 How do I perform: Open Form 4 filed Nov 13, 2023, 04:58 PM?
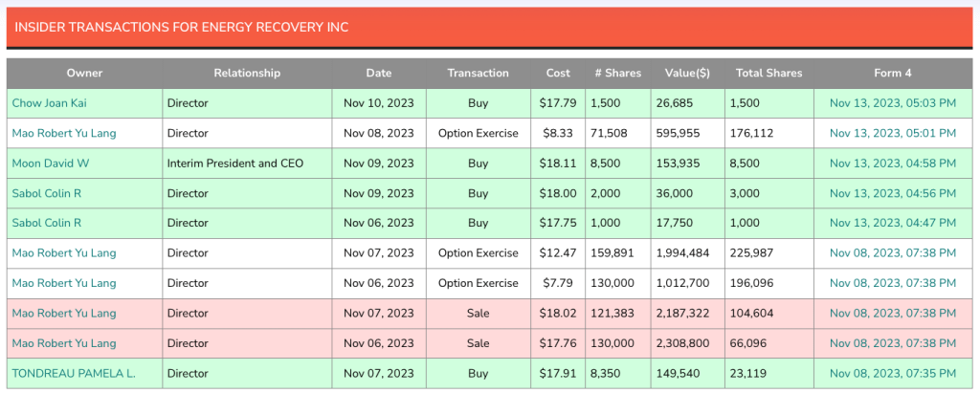tap(893, 164)
